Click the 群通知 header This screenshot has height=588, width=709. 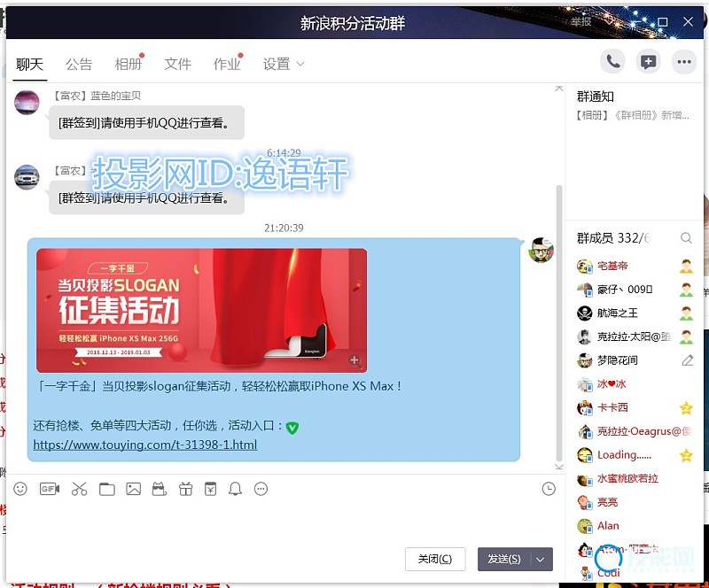[595, 97]
